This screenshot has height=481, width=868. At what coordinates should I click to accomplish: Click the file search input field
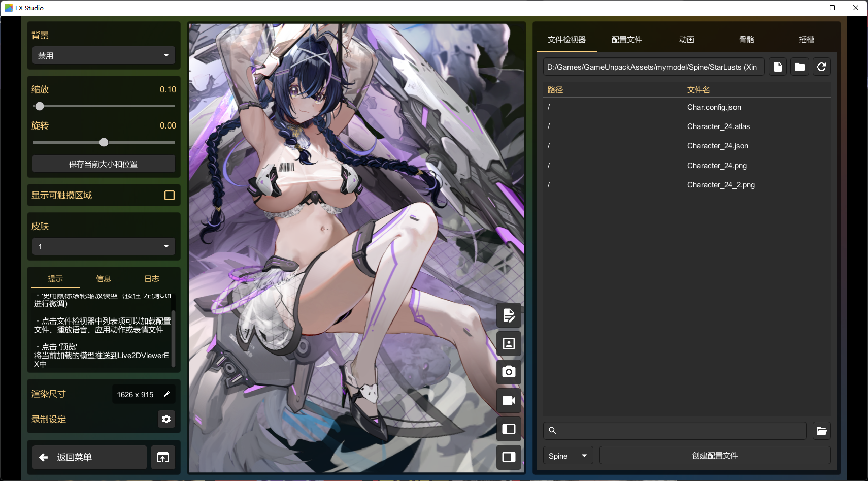(675, 431)
